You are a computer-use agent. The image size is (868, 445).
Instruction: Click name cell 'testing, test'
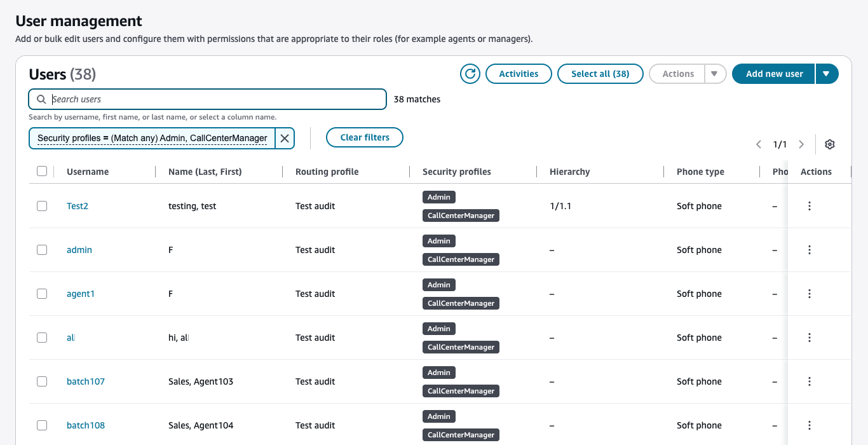pos(193,206)
